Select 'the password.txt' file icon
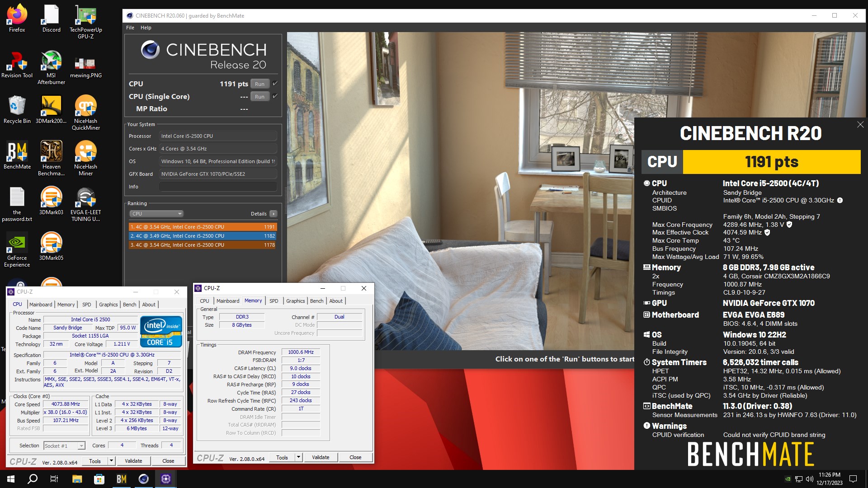Image resolution: width=868 pixels, height=488 pixels. [x=17, y=205]
